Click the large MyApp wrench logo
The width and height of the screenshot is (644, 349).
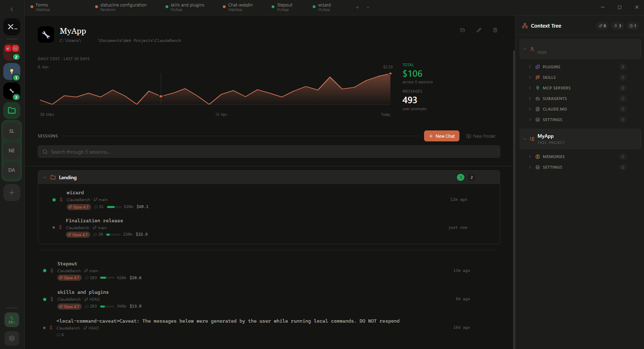pos(46,35)
